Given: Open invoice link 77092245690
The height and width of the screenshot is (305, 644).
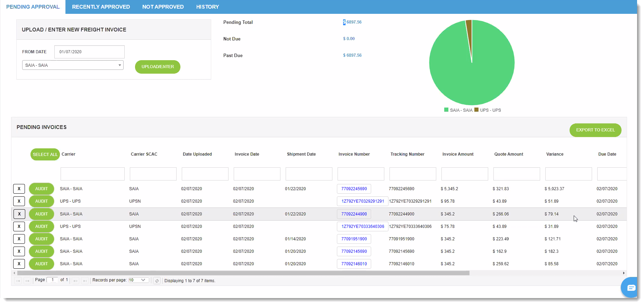Looking at the screenshot, I should 354,189.
